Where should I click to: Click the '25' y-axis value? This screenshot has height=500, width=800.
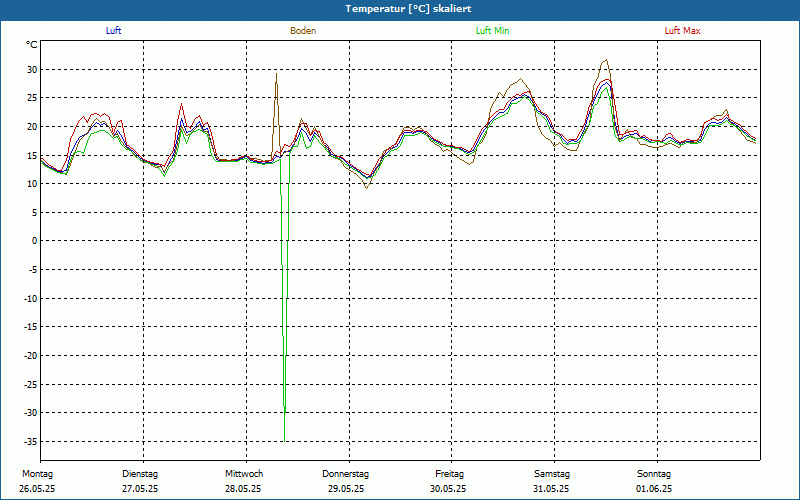point(32,98)
